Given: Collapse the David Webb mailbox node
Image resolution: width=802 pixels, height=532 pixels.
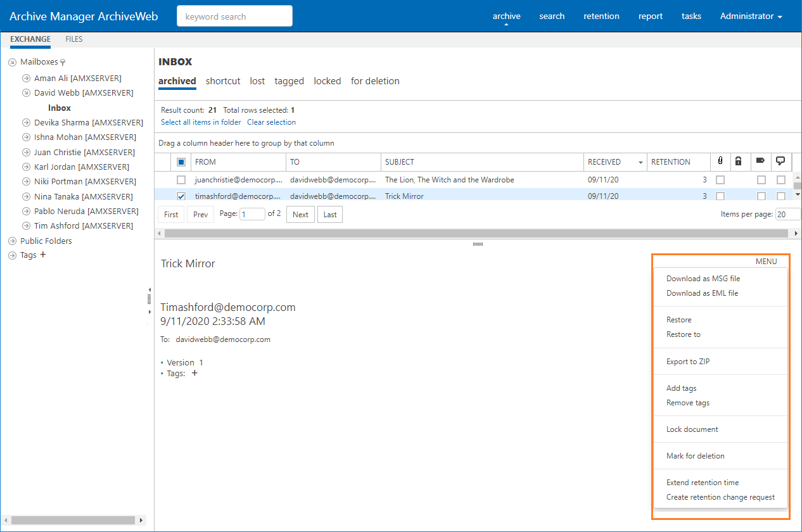Looking at the screenshot, I should click(26, 93).
